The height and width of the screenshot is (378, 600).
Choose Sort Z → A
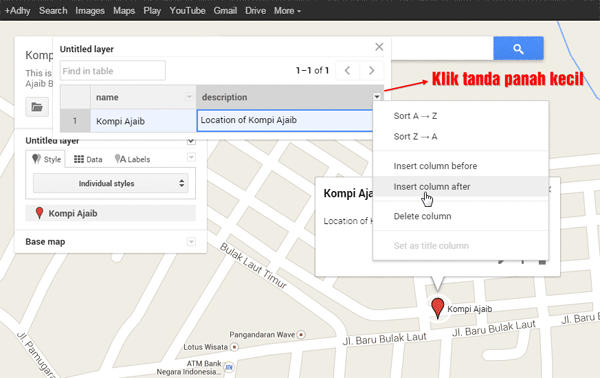point(461,137)
